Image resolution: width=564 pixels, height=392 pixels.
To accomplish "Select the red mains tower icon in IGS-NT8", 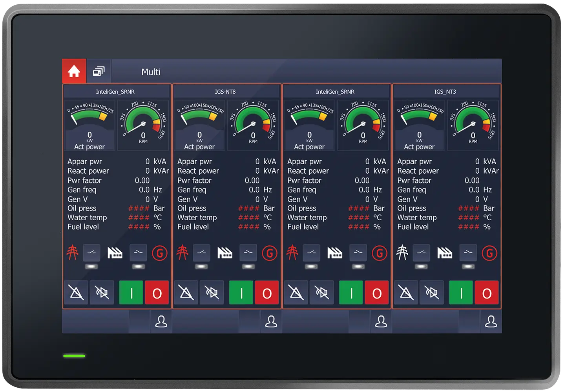I will click(x=182, y=252).
